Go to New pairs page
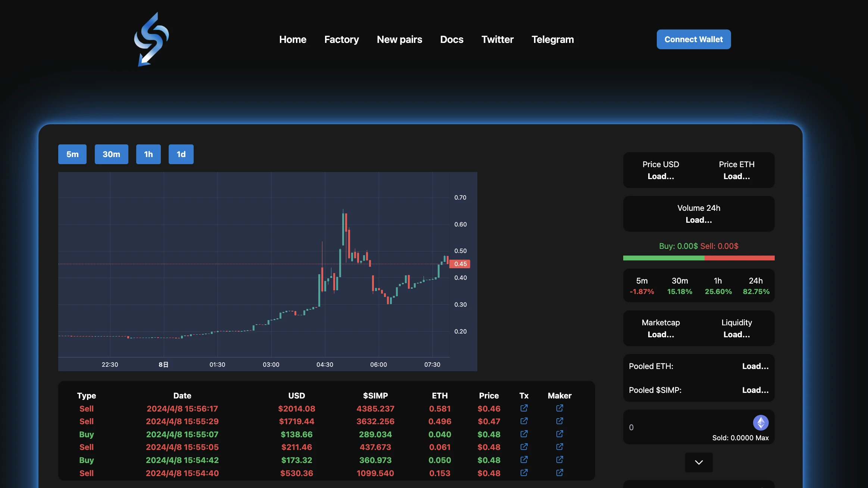Image resolution: width=868 pixels, height=488 pixels. (x=399, y=39)
